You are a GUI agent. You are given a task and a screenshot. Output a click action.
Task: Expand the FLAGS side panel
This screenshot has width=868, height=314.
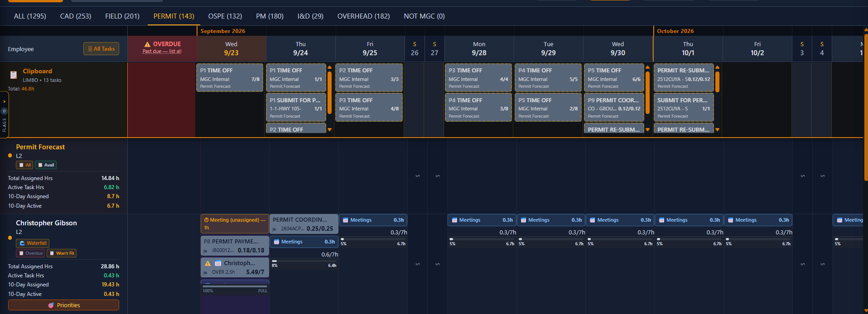pos(4,115)
